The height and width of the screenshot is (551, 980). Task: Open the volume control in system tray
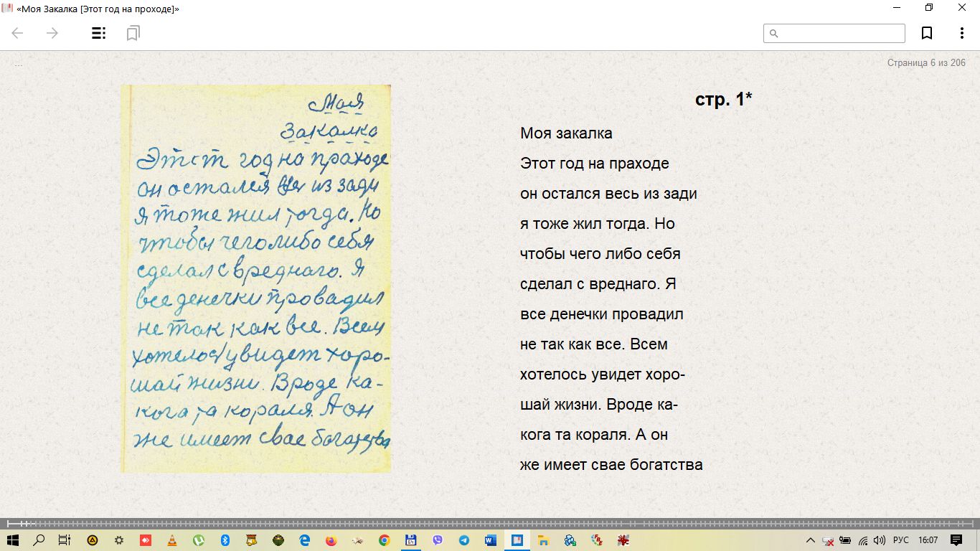pos(880,540)
